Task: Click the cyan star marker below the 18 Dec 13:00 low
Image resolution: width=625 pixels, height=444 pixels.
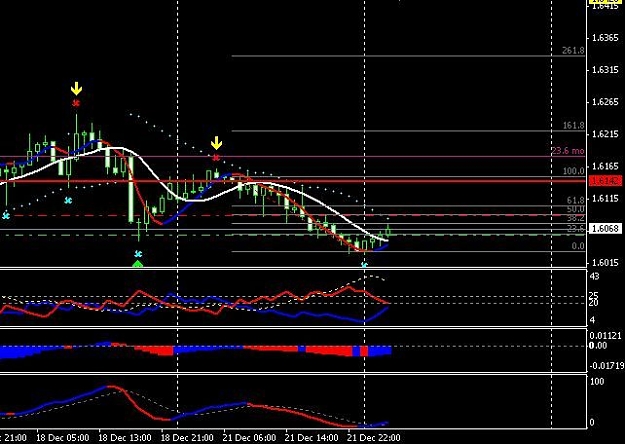Action: [x=138, y=253]
